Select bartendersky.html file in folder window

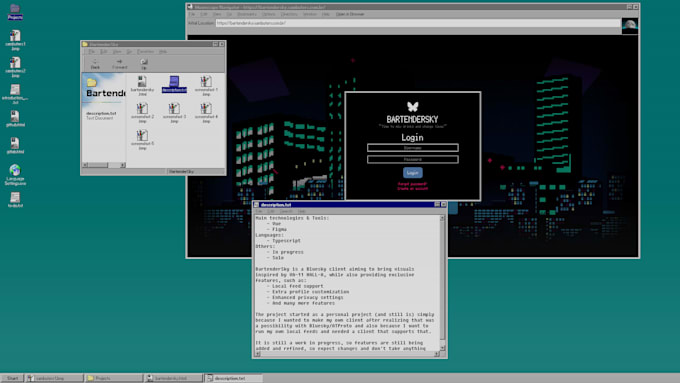142,85
